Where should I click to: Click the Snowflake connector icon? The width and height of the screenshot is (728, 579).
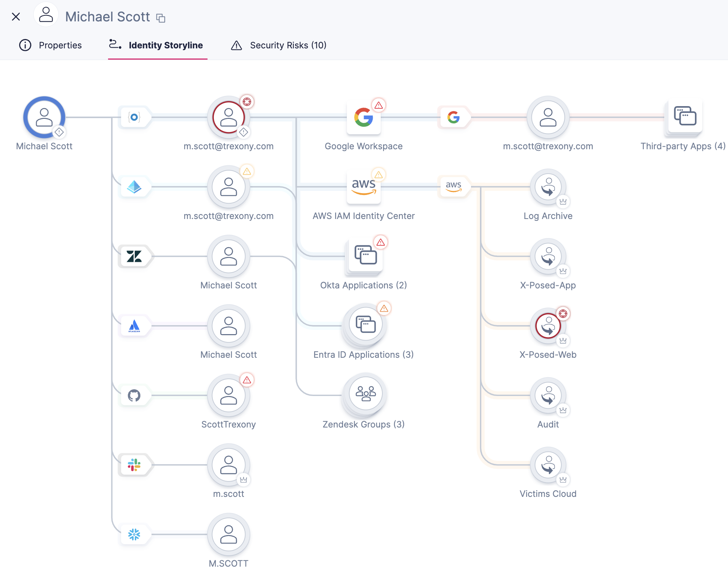point(134,534)
